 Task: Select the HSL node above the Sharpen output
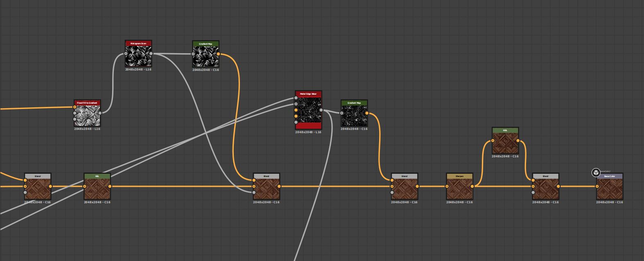[x=505, y=141]
